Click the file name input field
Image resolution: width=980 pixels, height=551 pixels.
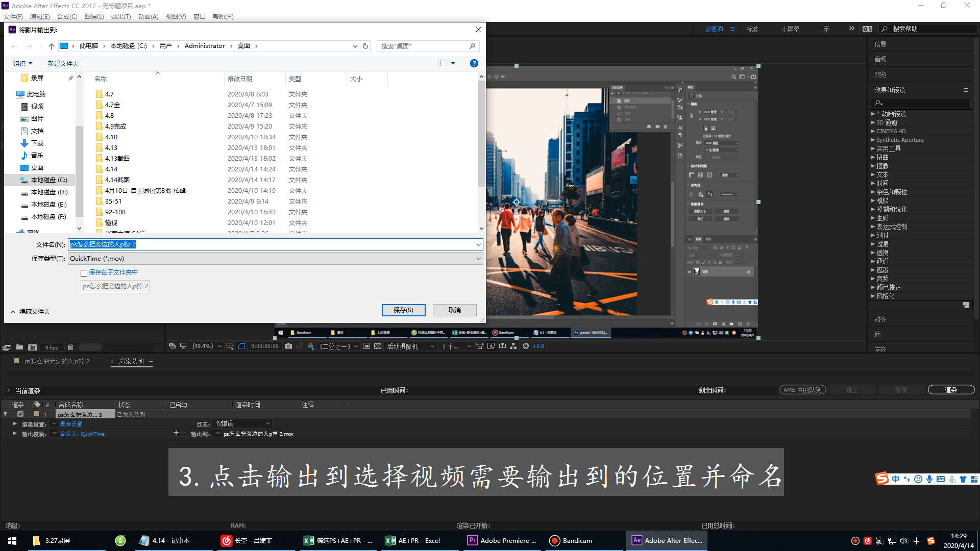tap(276, 244)
